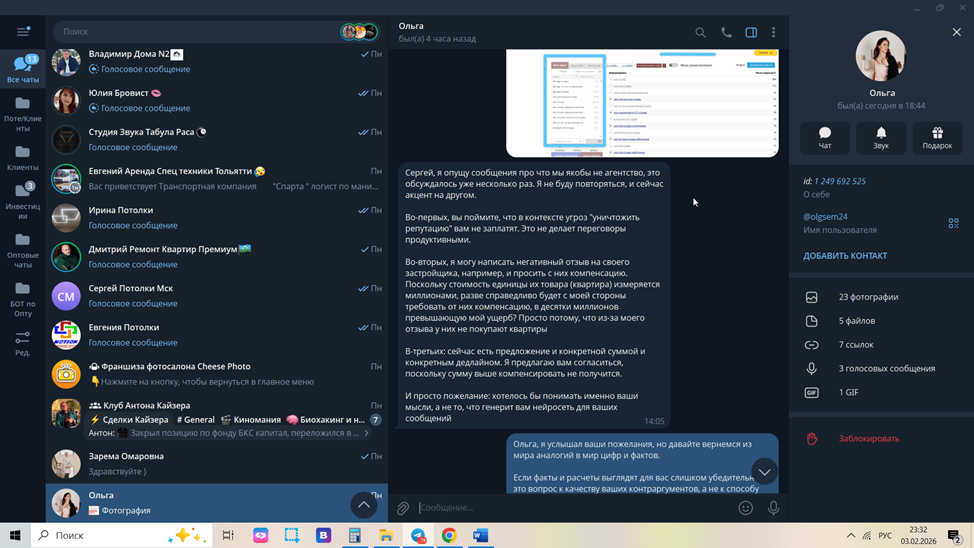Image resolution: width=974 pixels, height=548 pixels.
Task: Open chat 'Дмитрий Ремонт Квартир Премиум'
Action: coord(217,257)
